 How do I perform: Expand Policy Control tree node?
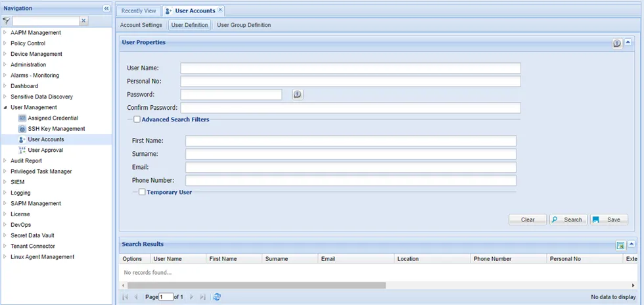click(5, 43)
